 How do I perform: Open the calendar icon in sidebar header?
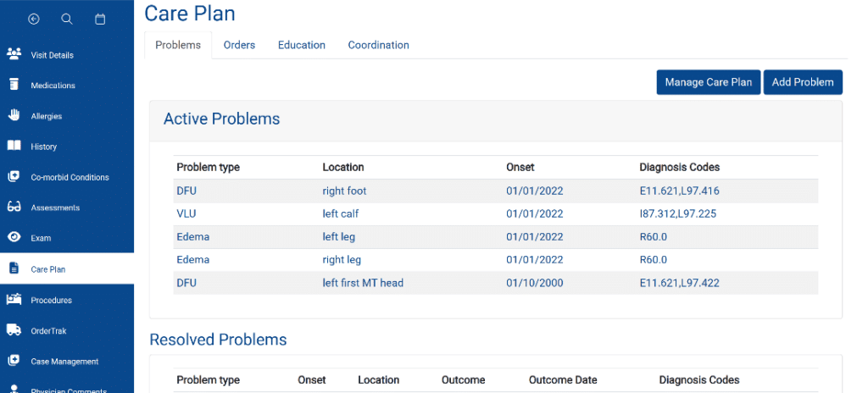click(100, 19)
